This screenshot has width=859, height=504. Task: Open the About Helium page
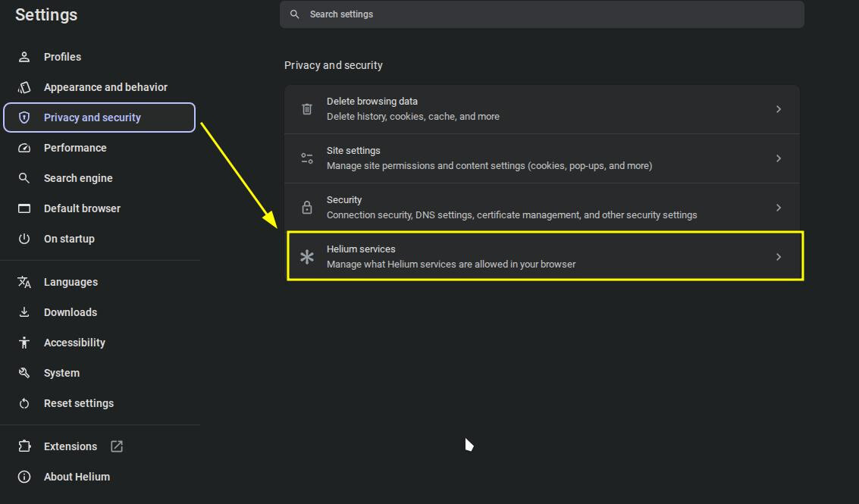click(99, 477)
